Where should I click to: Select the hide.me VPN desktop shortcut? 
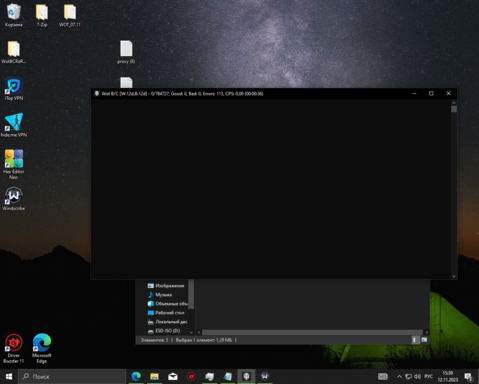[x=14, y=125]
